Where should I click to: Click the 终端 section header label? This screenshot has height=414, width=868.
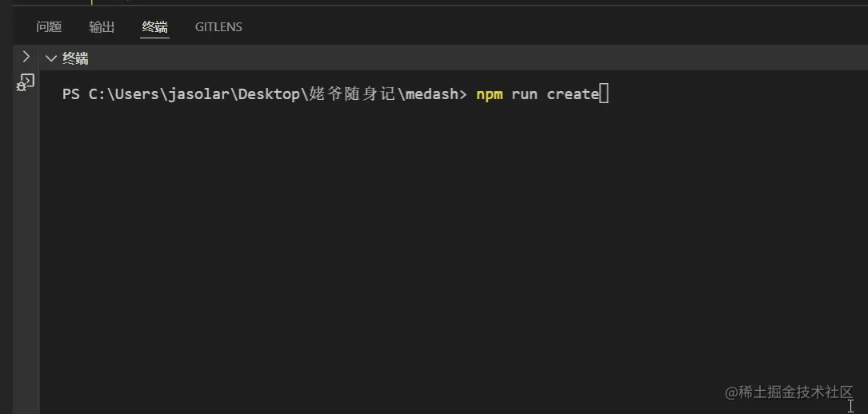click(x=76, y=58)
